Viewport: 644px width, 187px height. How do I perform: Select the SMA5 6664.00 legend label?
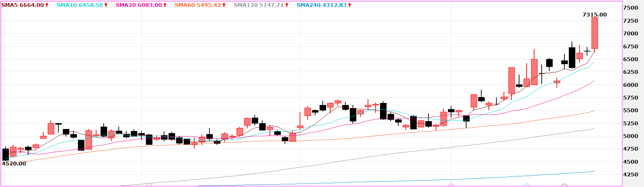[x=23, y=5]
